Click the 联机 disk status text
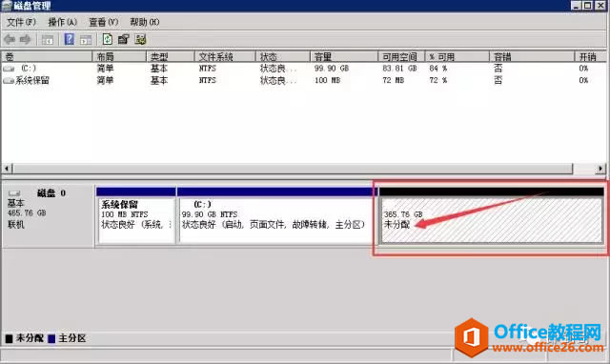Viewport: 610px width, 364px height. pyautogui.click(x=16, y=224)
